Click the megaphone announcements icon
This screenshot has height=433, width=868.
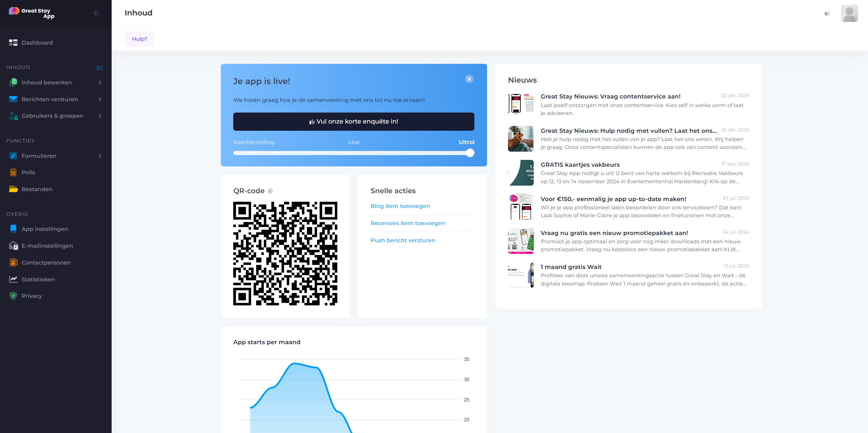[x=827, y=14]
